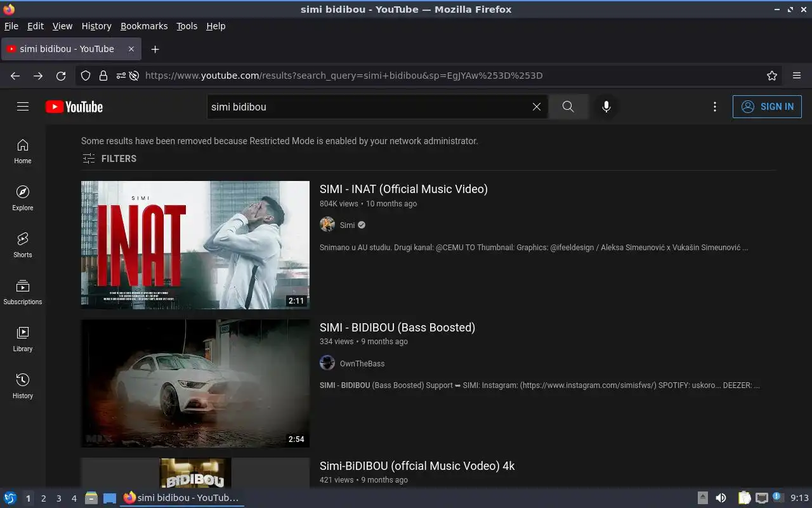Open Library in the sidebar
Image resolution: width=812 pixels, height=508 pixels.
tap(23, 340)
